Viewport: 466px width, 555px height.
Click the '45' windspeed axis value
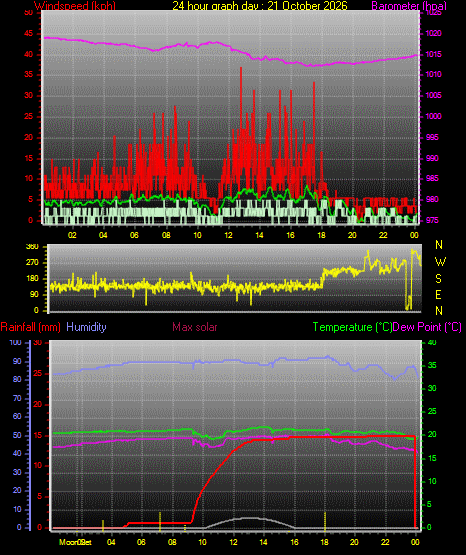pos(28,34)
